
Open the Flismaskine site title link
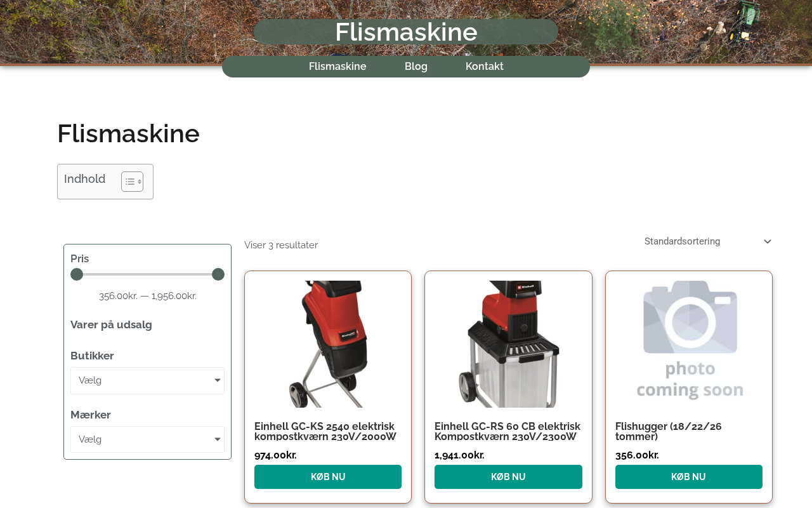[406, 32]
